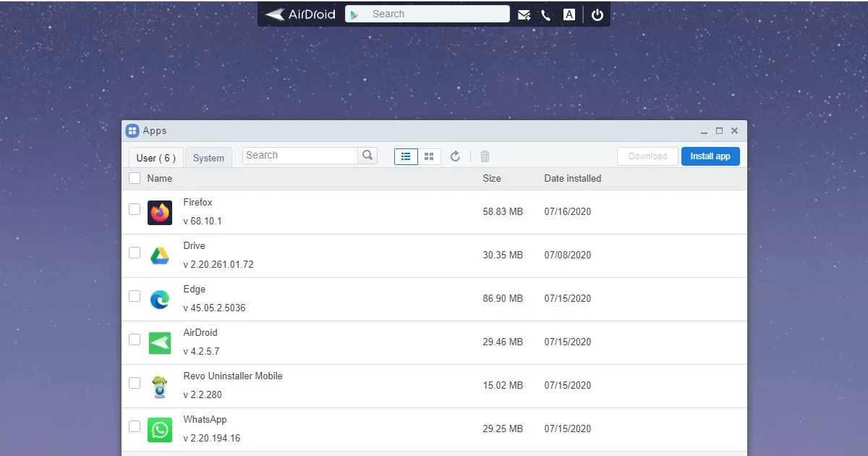Image resolution: width=868 pixels, height=456 pixels.
Task: Close the Apps window
Action: (x=734, y=131)
